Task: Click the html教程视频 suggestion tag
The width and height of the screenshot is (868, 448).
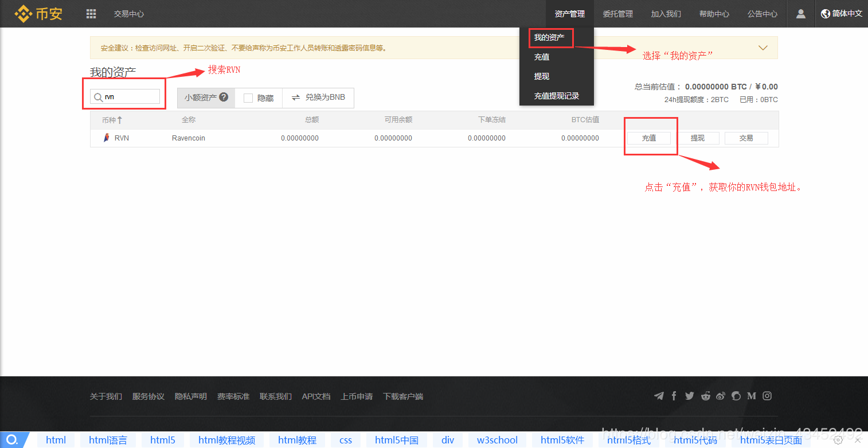Action: 226,441
